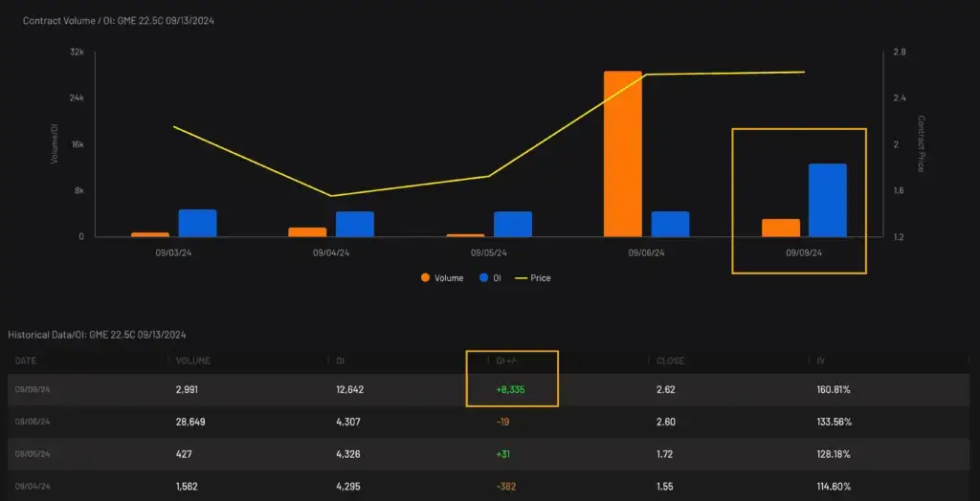Click the 32k tick on Volume/OI axis
Viewport: 980px width, 501px height.
(x=77, y=52)
